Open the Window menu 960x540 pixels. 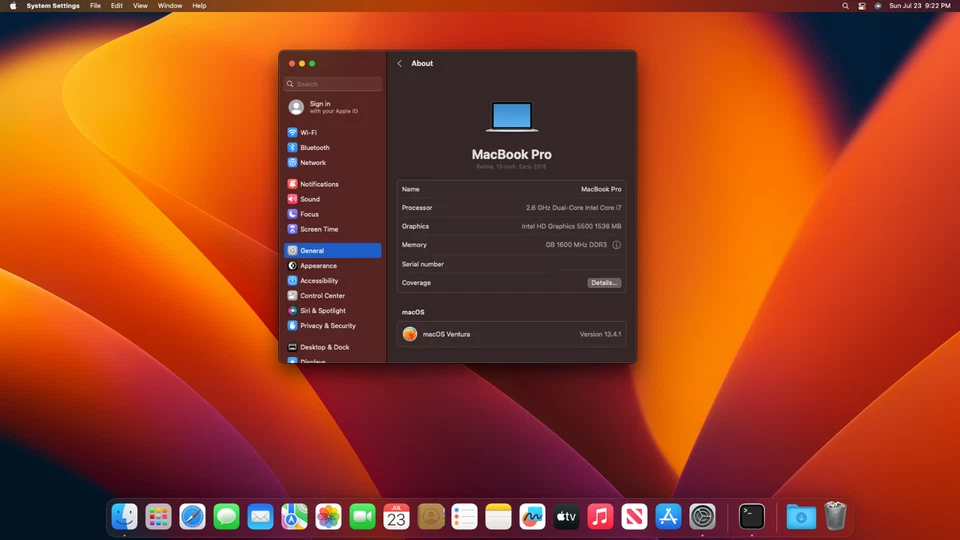click(x=170, y=6)
